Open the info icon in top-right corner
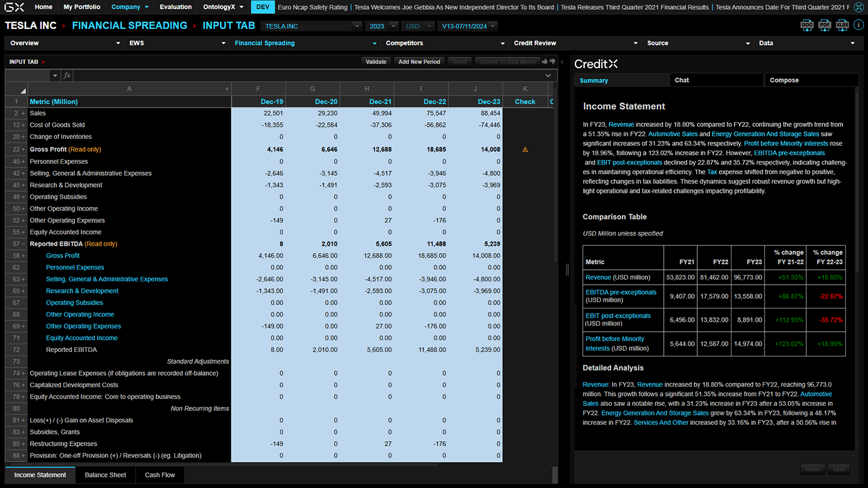Viewport: 868px width, 488px height. click(858, 25)
